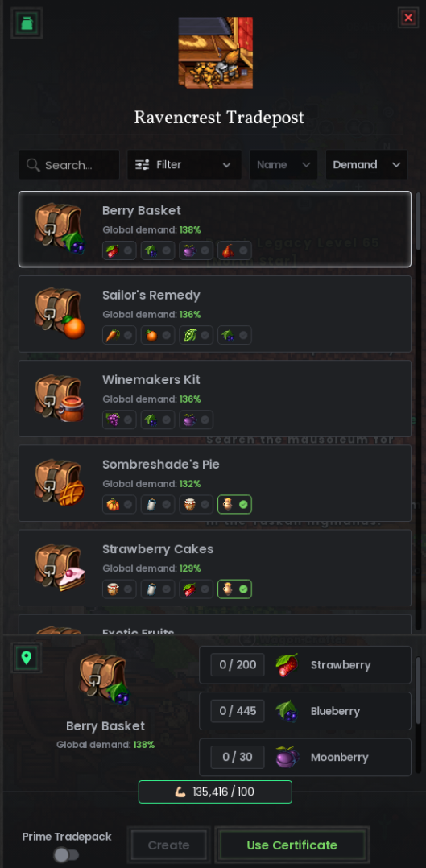Select the Sailor's Remedy tradepack entry
Viewport: 426px width, 868px height.
point(215,314)
